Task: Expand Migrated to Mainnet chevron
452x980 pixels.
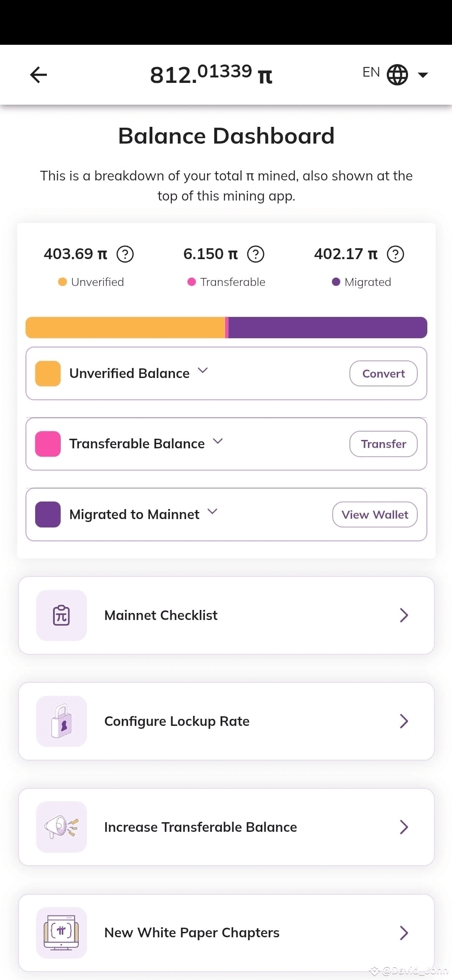Action: tap(213, 511)
